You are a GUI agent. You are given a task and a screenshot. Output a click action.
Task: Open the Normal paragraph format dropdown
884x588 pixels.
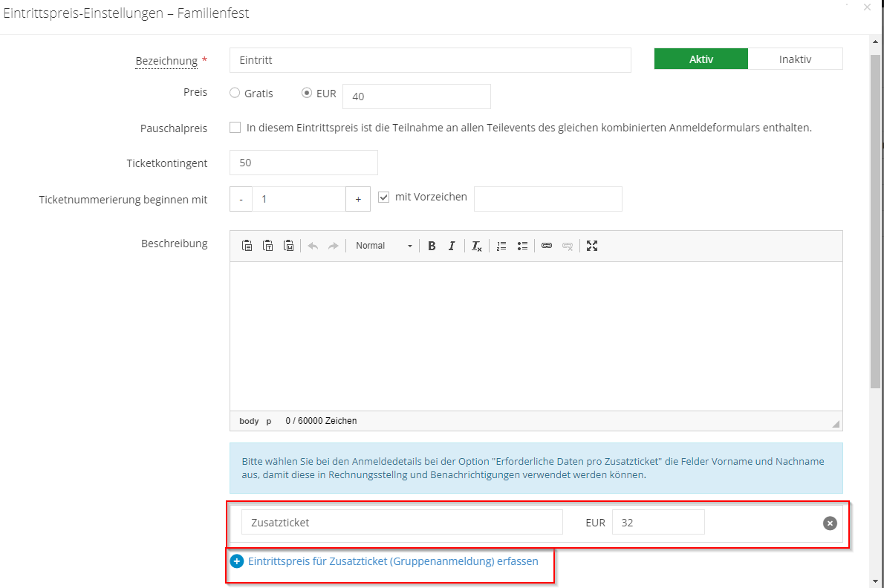pos(383,246)
